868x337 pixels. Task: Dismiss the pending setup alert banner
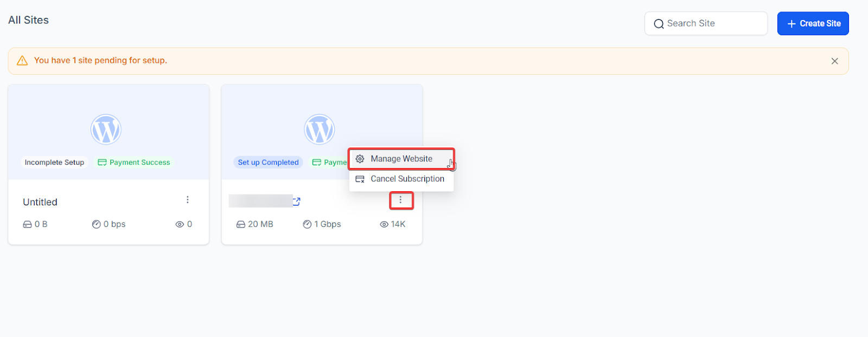pos(834,61)
